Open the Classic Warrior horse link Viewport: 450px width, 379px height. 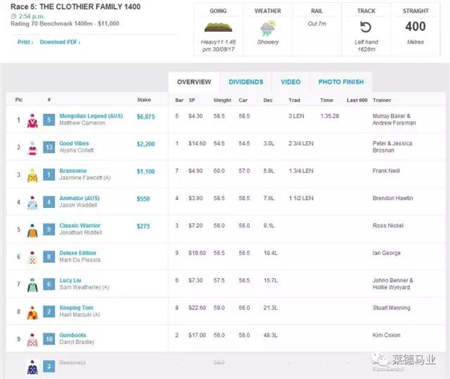tap(80, 225)
